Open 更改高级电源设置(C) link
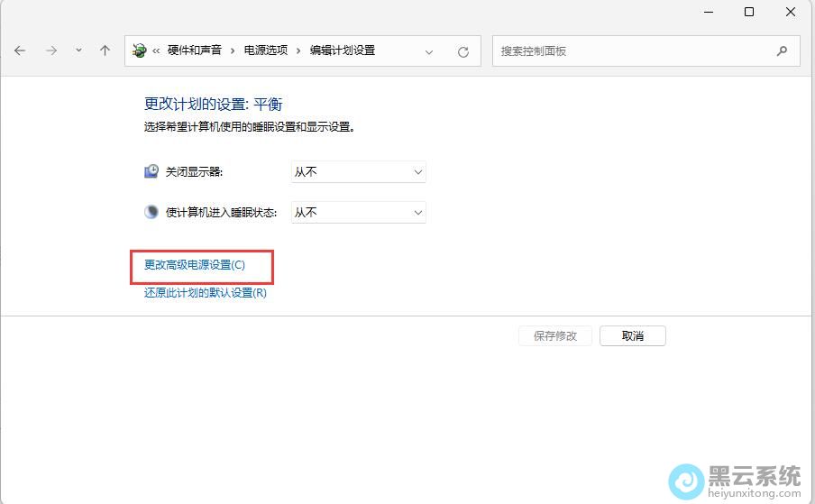 (195, 265)
